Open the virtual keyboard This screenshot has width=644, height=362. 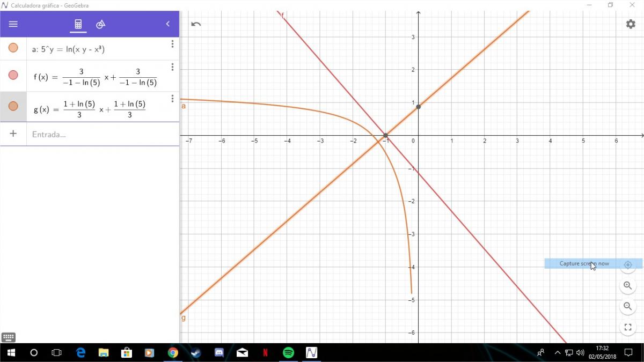(9, 337)
